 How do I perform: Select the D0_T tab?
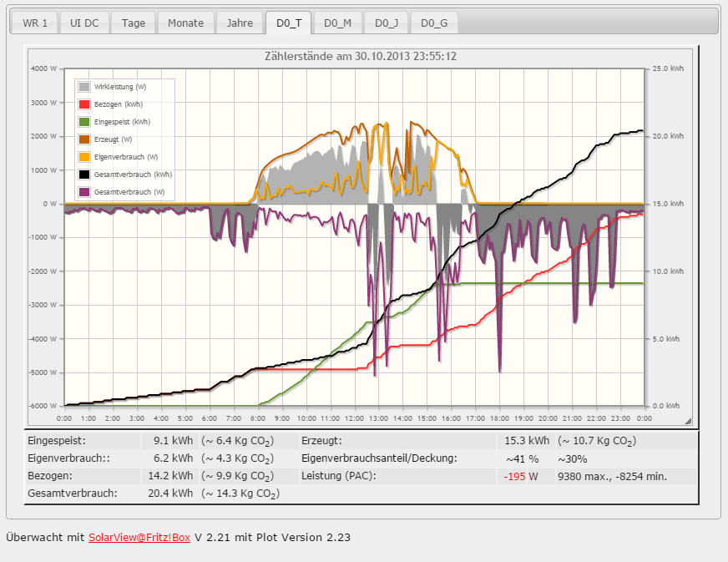pos(289,23)
